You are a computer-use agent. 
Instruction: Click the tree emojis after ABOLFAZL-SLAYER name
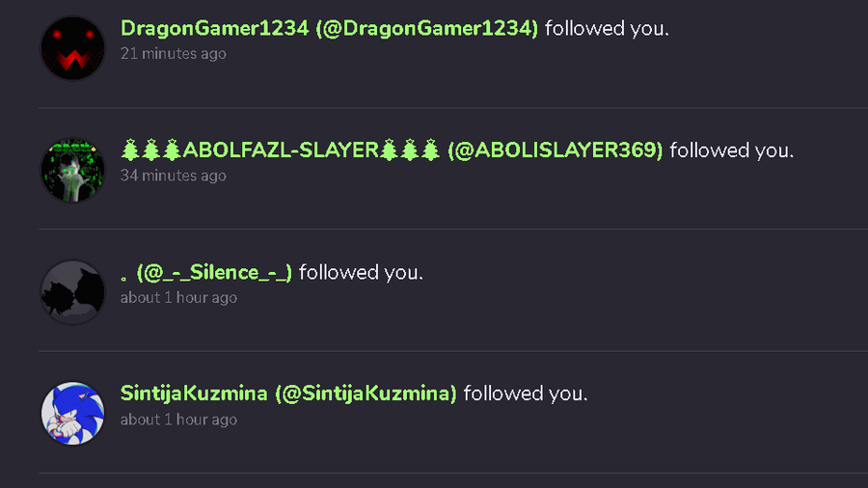[x=410, y=149]
